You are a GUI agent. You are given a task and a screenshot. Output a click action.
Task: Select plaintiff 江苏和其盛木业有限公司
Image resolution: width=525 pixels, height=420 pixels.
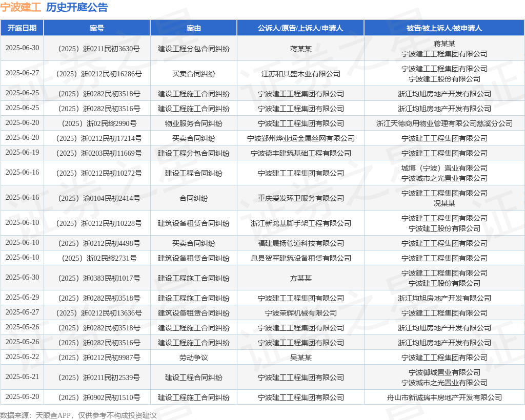click(x=300, y=74)
